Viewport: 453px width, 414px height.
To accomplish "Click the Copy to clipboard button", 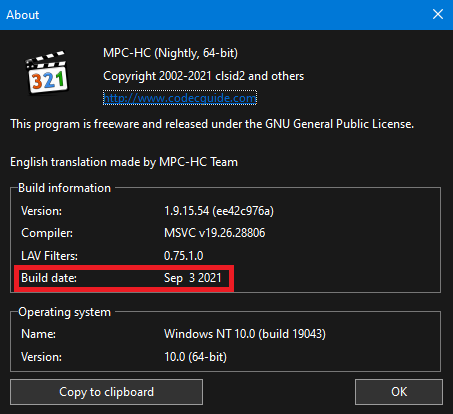I will pyautogui.click(x=106, y=392).
